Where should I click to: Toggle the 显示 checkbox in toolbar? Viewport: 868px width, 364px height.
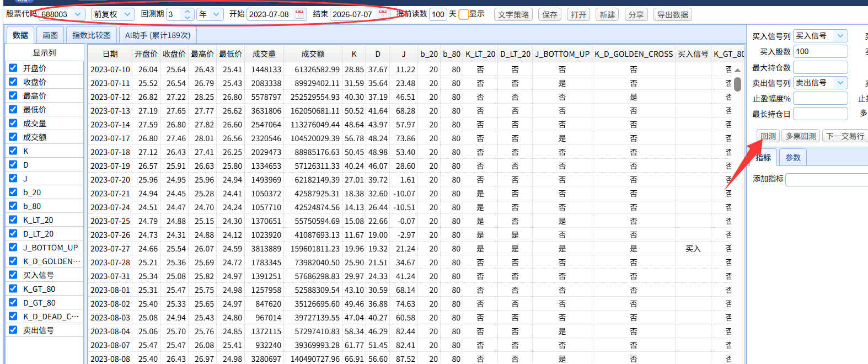(x=464, y=14)
